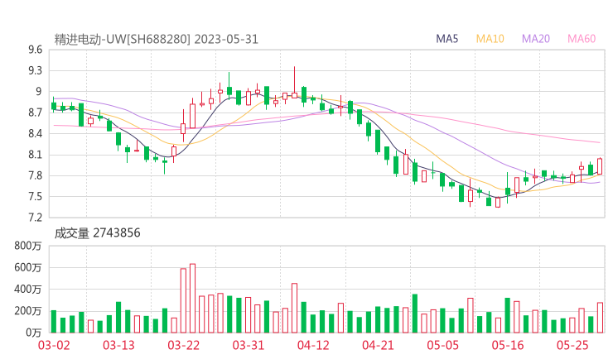Click the MA60 legend label
This screenshot has width=613, height=364.
tap(582, 39)
